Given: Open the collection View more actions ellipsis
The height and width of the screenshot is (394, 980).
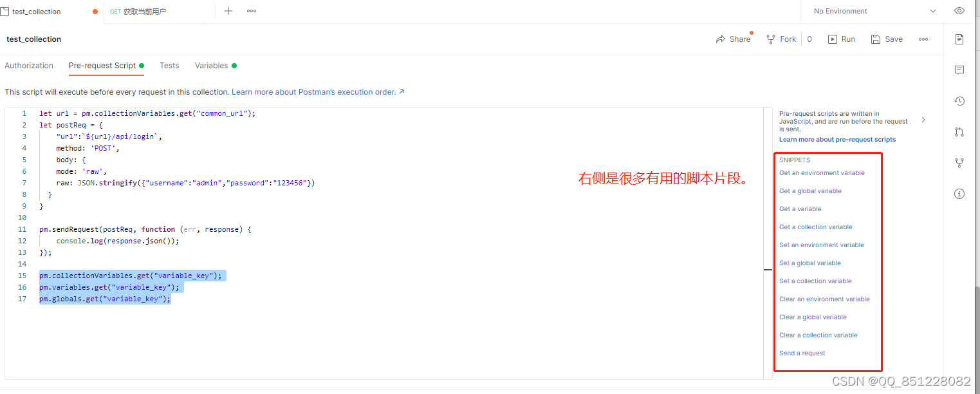Looking at the screenshot, I should pyautogui.click(x=923, y=39).
